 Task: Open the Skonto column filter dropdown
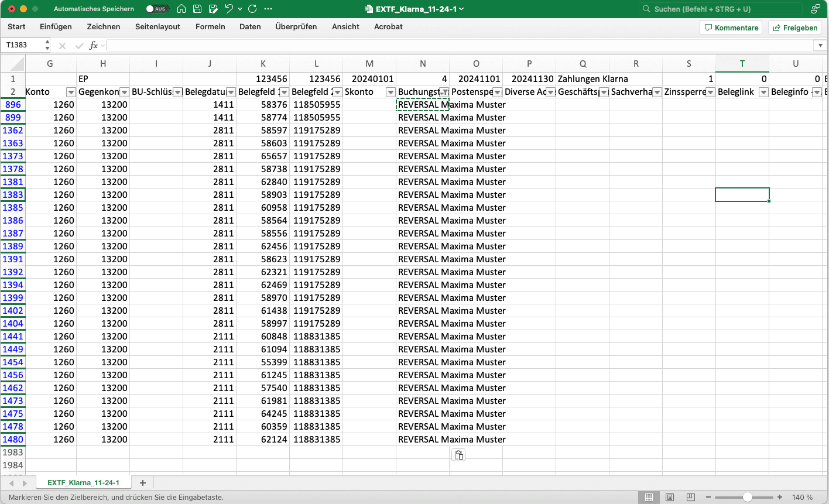[390, 92]
